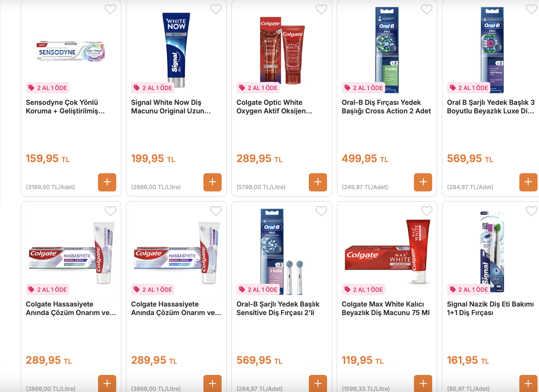Click 2 AL 1 ÖDE badge on Colgate Max White
The image size is (539, 392).
[x=364, y=290]
